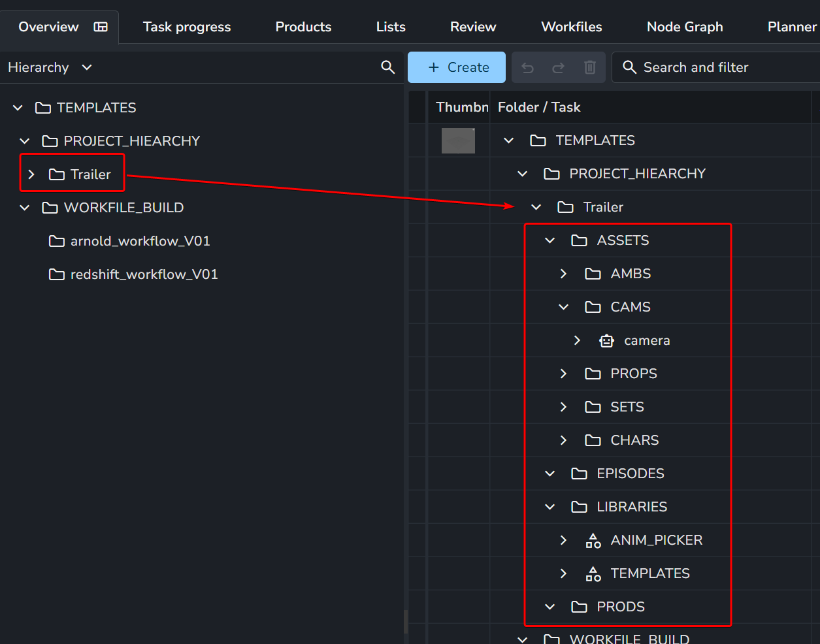Collapse the WORKFILE_BUILD folder in left panel
This screenshot has height=644, width=820.
pyautogui.click(x=25, y=208)
